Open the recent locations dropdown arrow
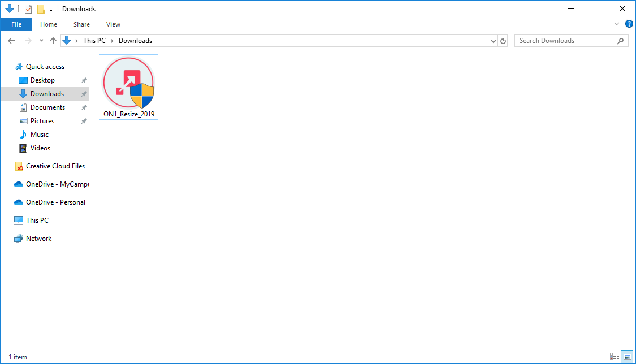 pyautogui.click(x=41, y=41)
